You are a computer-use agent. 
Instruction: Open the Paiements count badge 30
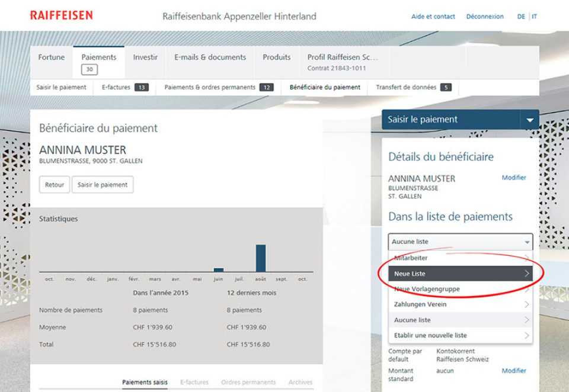click(x=89, y=70)
